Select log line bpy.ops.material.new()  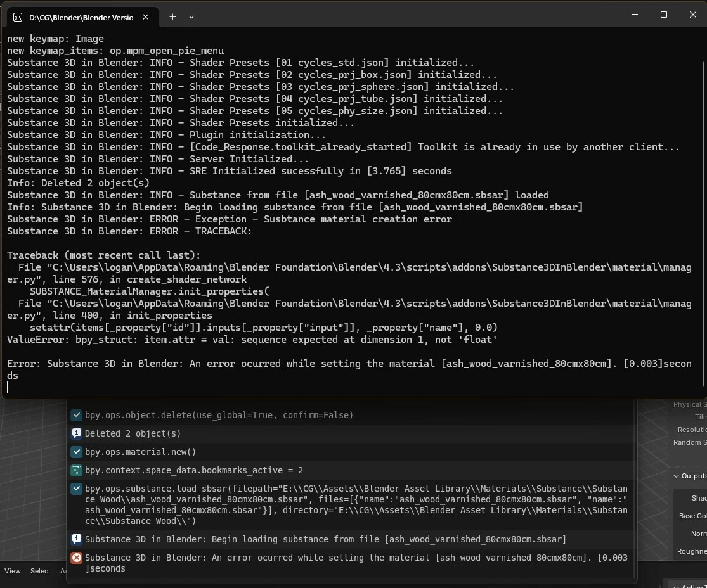pos(351,452)
